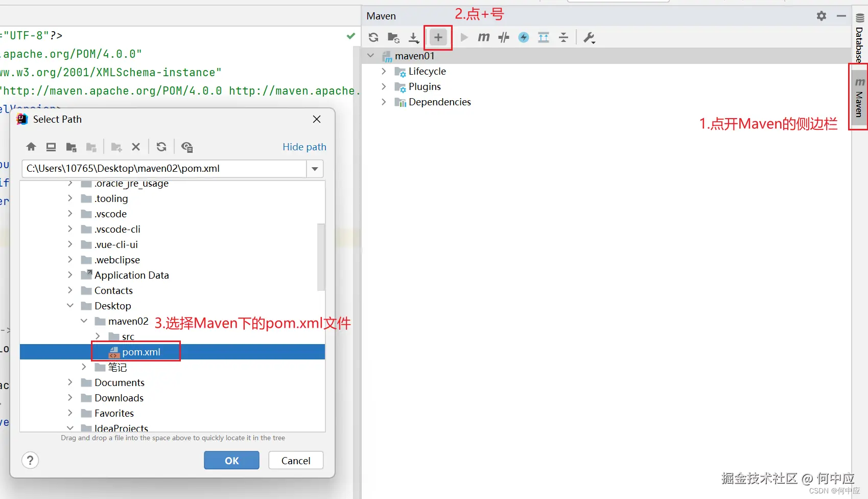868x499 pixels.
Task: Expand the Dependencies node
Action: (x=384, y=102)
